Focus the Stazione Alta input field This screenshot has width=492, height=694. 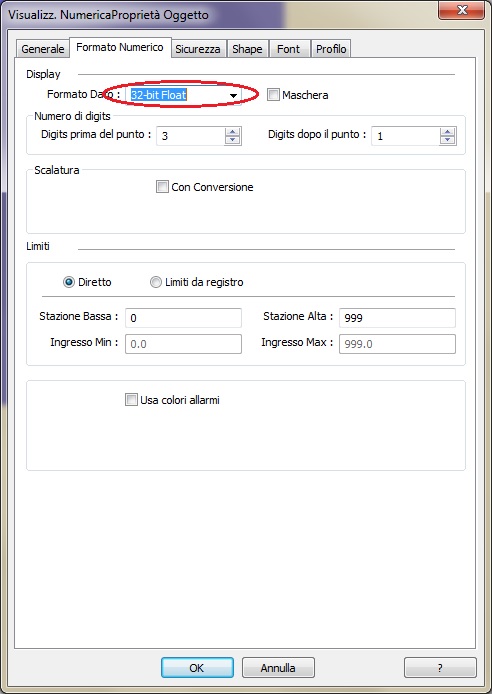click(397, 318)
